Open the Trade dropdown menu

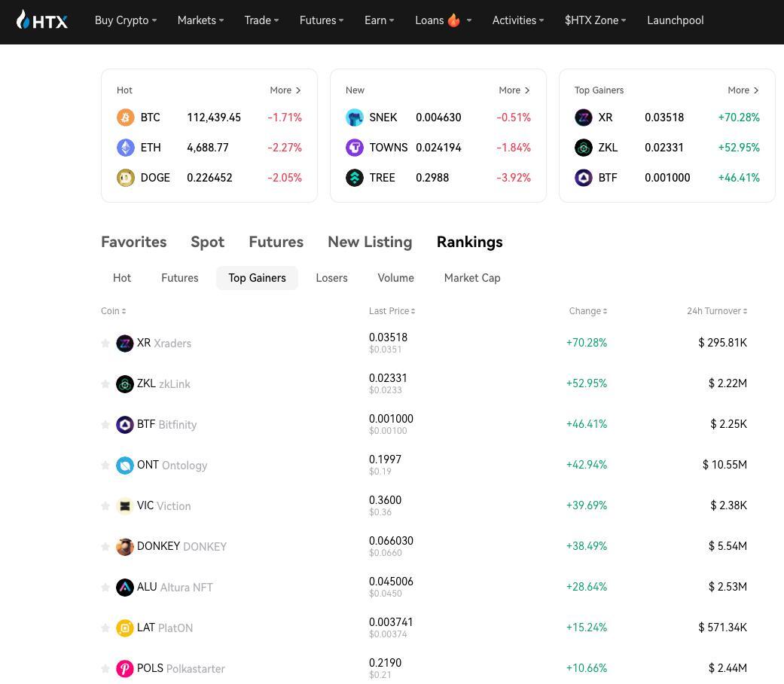point(261,20)
